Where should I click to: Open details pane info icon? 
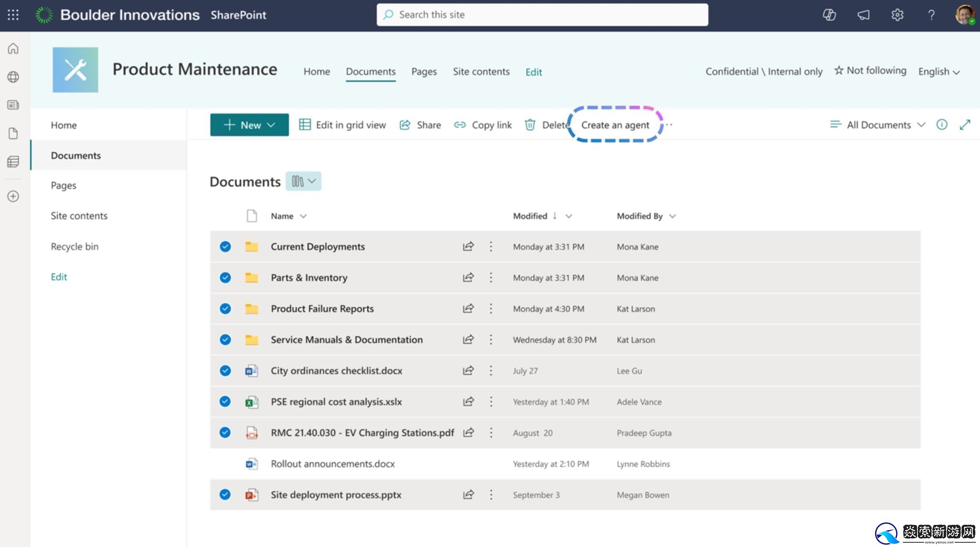[x=942, y=125]
